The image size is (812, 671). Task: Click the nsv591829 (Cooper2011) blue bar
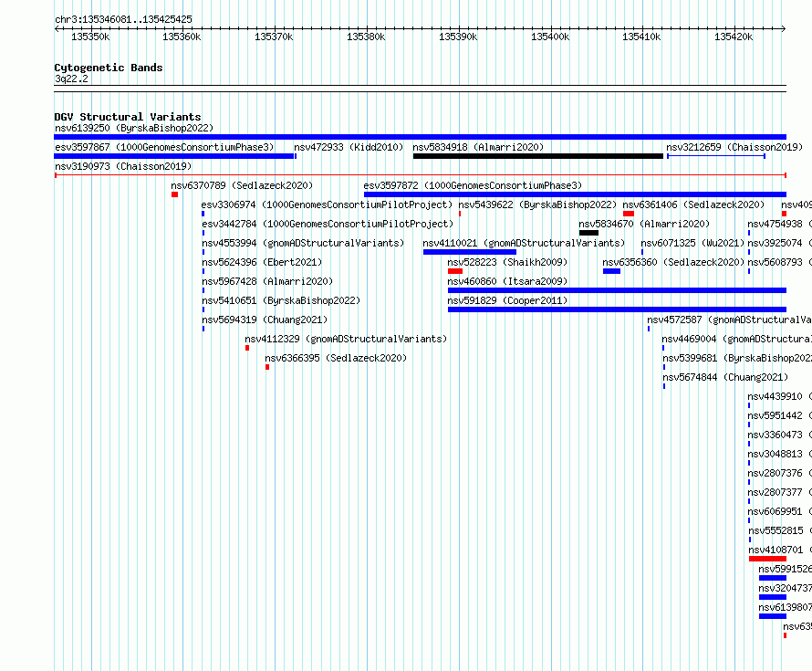click(617, 309)
